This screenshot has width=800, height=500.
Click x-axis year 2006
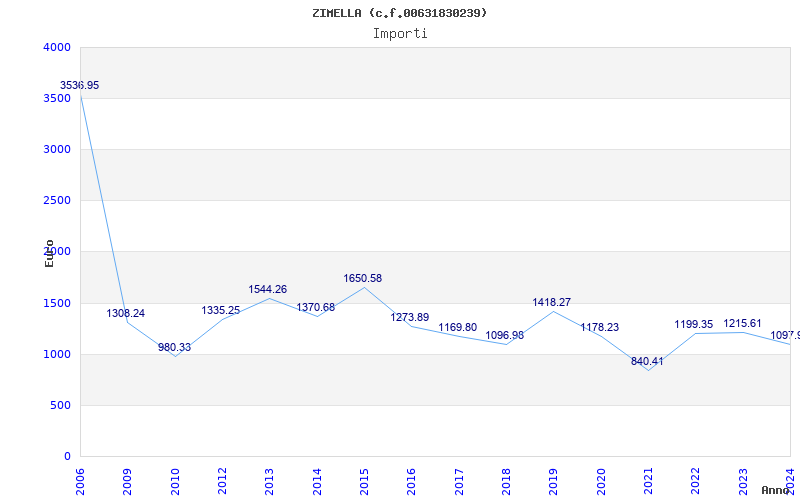(x=80, y=482)
